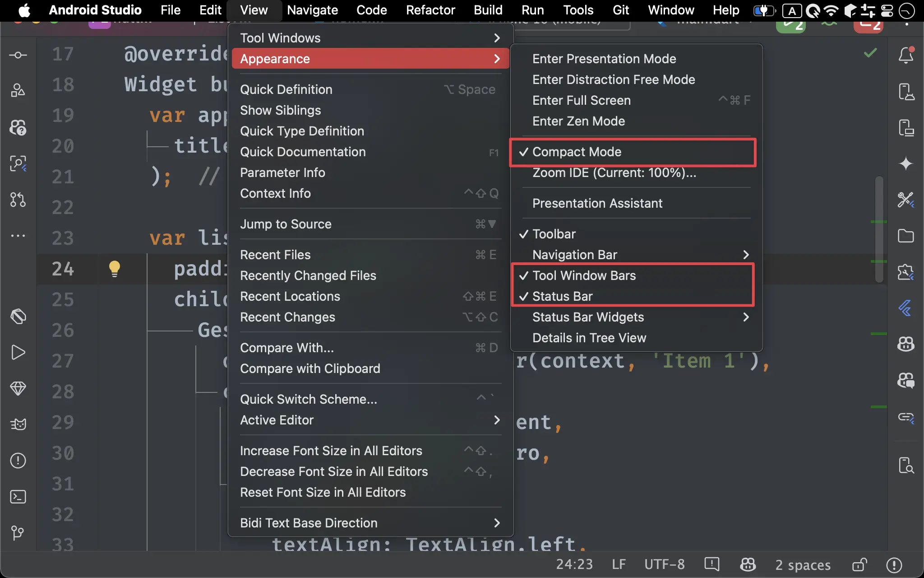The width and height of the screenshot is (924, 578).
Task: Open the Navigate menu
Action: 312,10
